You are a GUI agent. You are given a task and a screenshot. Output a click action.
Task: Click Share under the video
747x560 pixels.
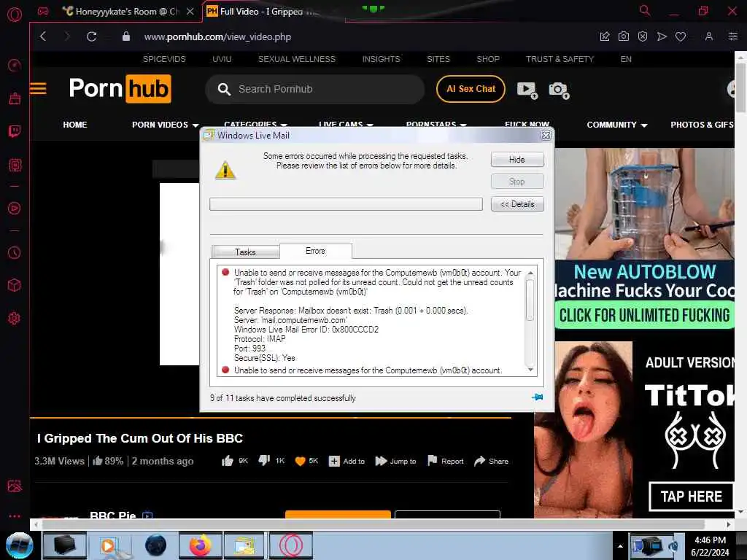pyautogui.click(x=491, y=461)
